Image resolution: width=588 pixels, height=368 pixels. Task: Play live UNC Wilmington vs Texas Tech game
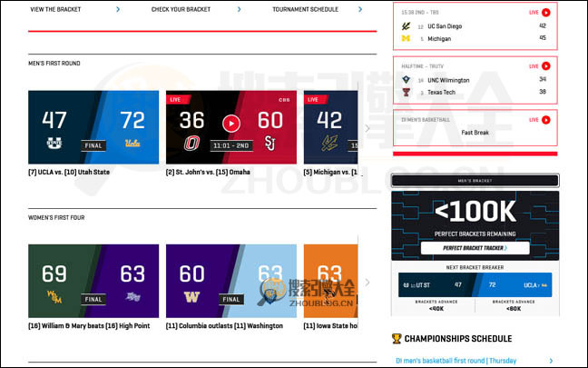click(546, 66)
